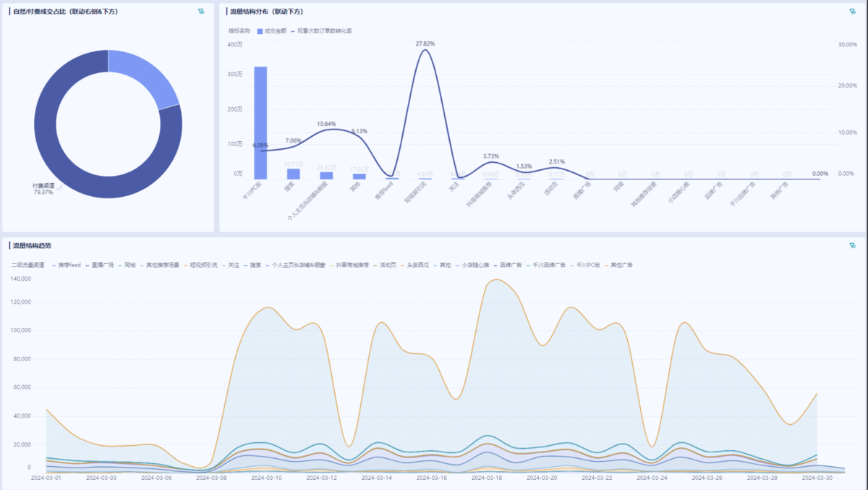Select the dark blue 付费渠道 donut segment
The width and height of the screenshot is (868, 490).
coord(58,145)
